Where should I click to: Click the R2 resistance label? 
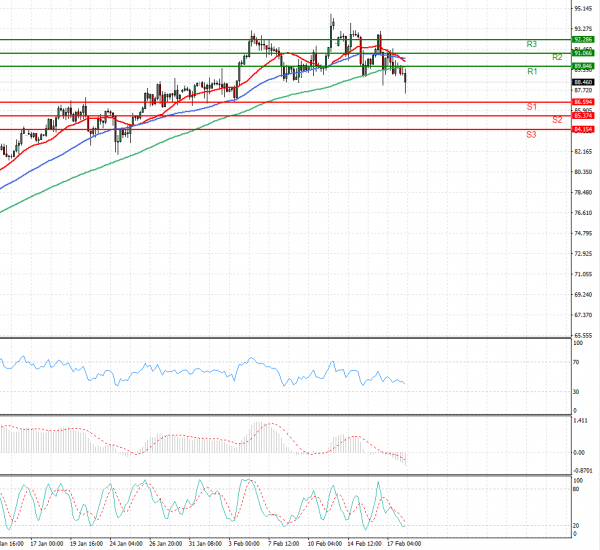pyautogui.click(x=557, y=57)
